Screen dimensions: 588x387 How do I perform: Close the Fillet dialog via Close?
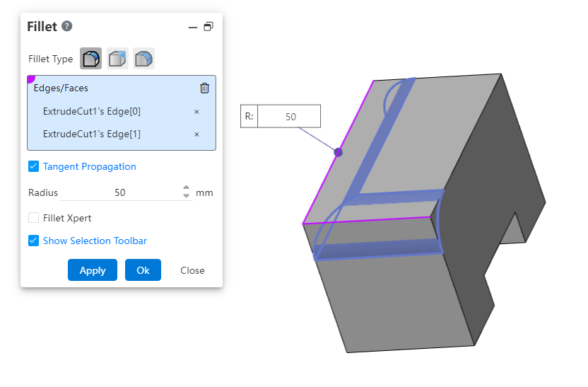point(192,270)
